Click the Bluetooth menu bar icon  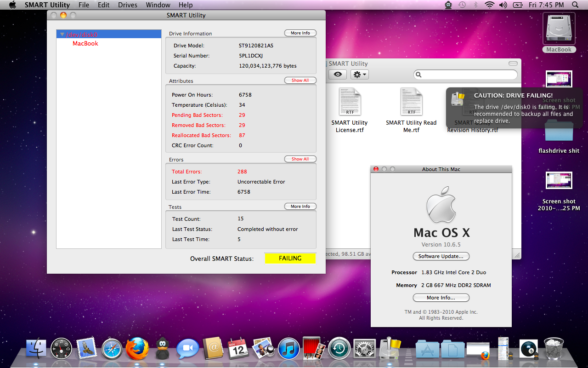click(x=476, y=5)
